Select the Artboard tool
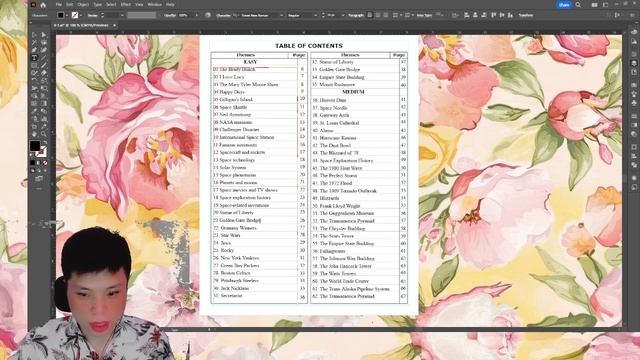 (x=34, y=126)
